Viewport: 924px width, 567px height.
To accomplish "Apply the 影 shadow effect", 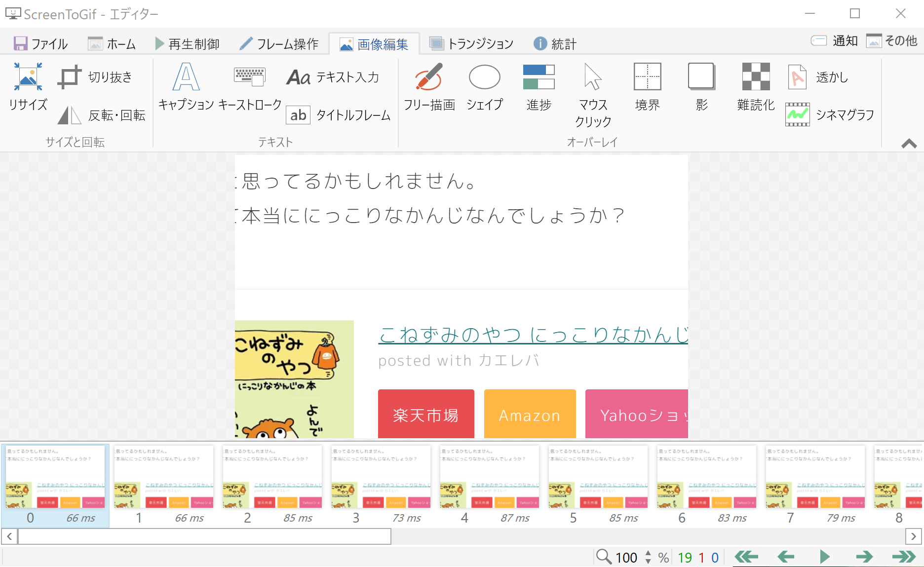I will click(x=701, y=86).
